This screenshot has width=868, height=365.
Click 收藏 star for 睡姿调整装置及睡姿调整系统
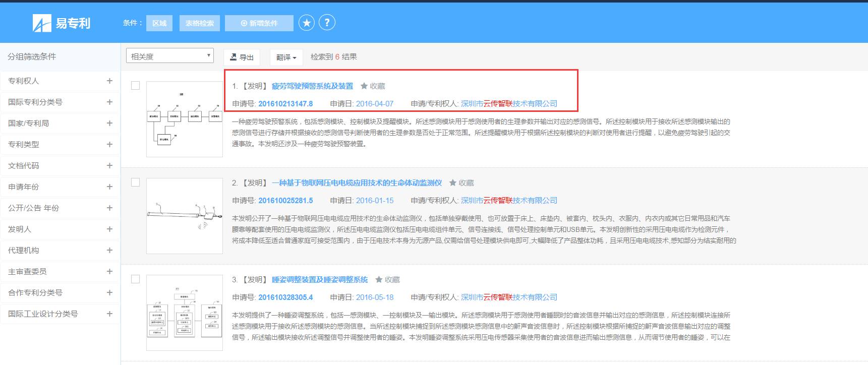(x=379, y=280)
